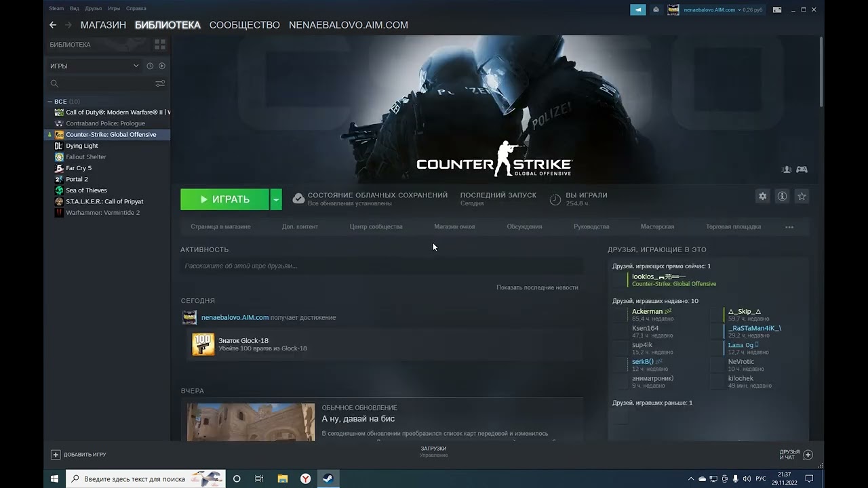Screen dimensions: 868x488
Task: Open the Справка menu
Action: coord(136,9)
